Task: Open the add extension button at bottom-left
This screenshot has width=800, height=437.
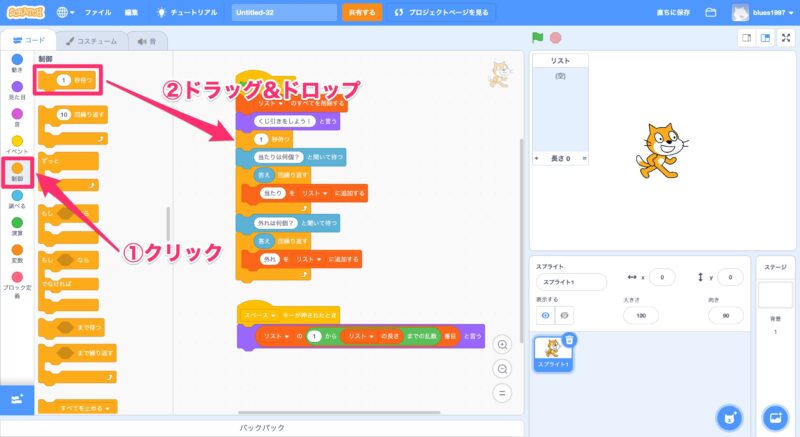Action: (x=16, y=399)
